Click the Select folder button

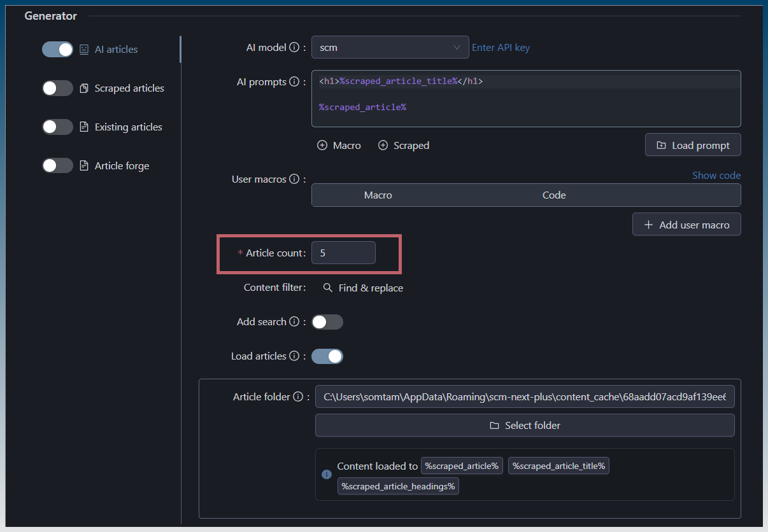click(x=525, y=425)
